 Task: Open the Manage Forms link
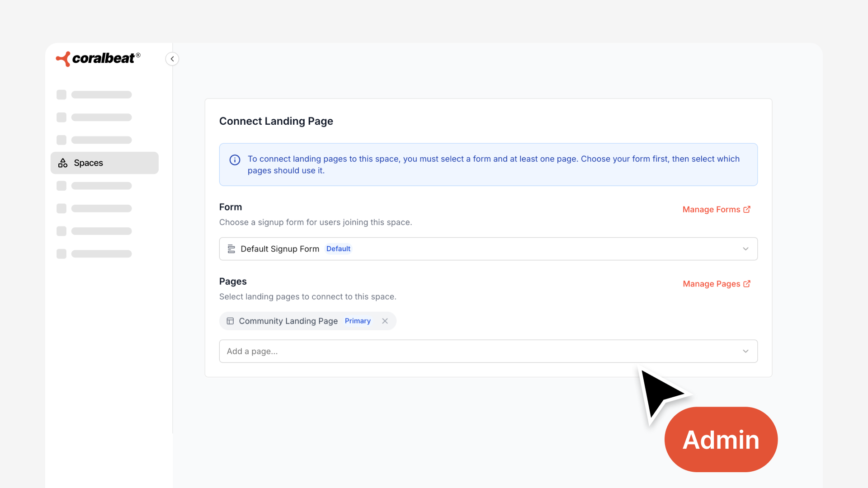[711, 210]
